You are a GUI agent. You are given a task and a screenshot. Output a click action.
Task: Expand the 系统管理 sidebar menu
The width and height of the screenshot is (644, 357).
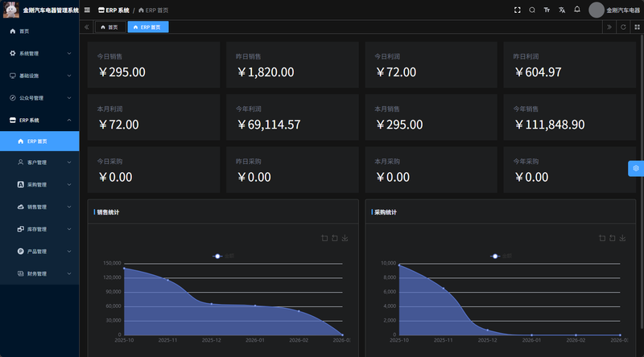coord(39,53)
